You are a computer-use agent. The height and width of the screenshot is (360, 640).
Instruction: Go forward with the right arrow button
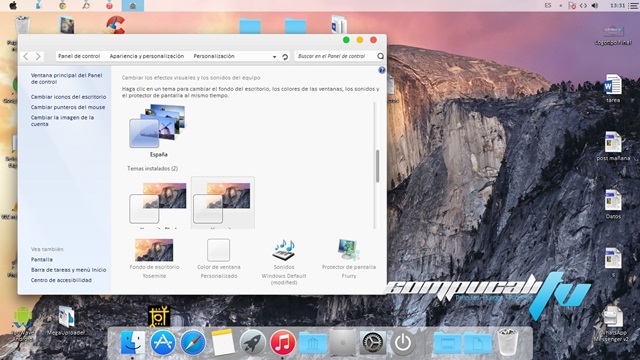pos(38,56)
